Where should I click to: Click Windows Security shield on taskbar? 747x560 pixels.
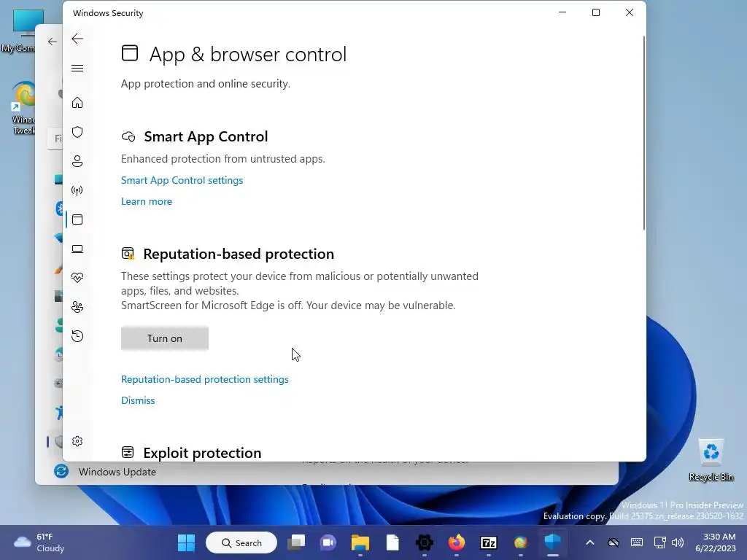click(x=553, y=542)
